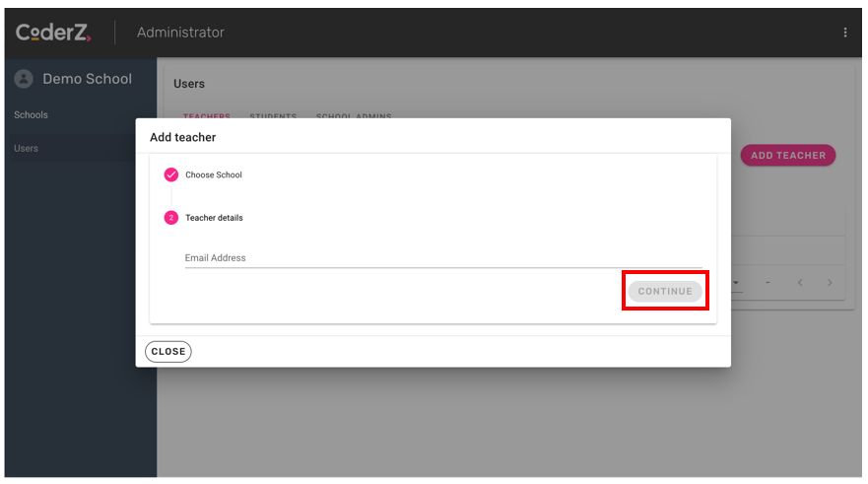This screenshot has height=484, width=868.
Task: Switch to the Students tab
Action: coord(273,116)
